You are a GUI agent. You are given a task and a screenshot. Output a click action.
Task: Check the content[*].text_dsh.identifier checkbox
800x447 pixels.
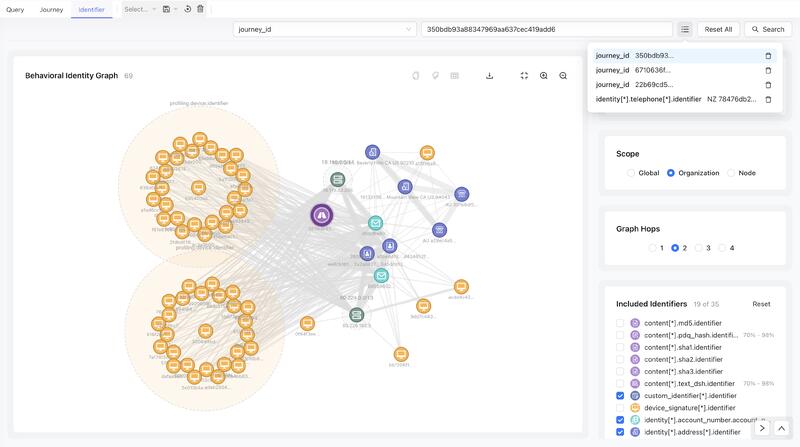(x=620, y=383)
